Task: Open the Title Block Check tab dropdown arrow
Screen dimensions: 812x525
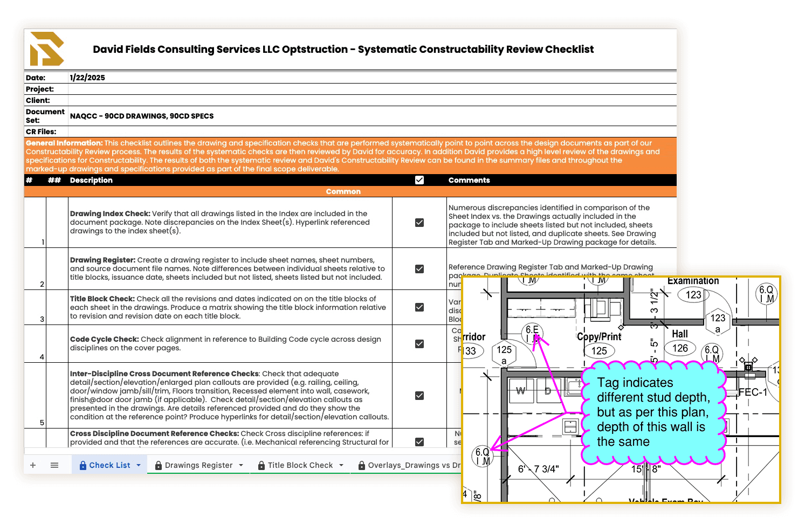Action: click(341, 465)
